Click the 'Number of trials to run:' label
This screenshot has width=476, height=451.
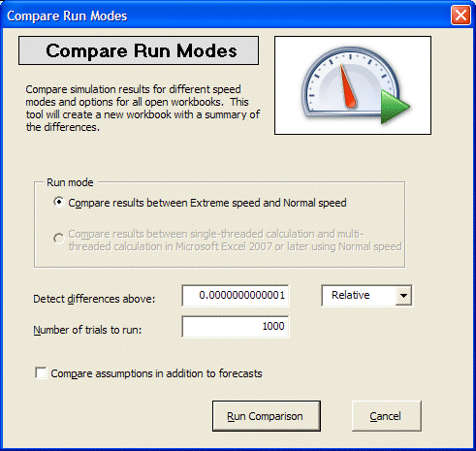[x=87, y=330]
